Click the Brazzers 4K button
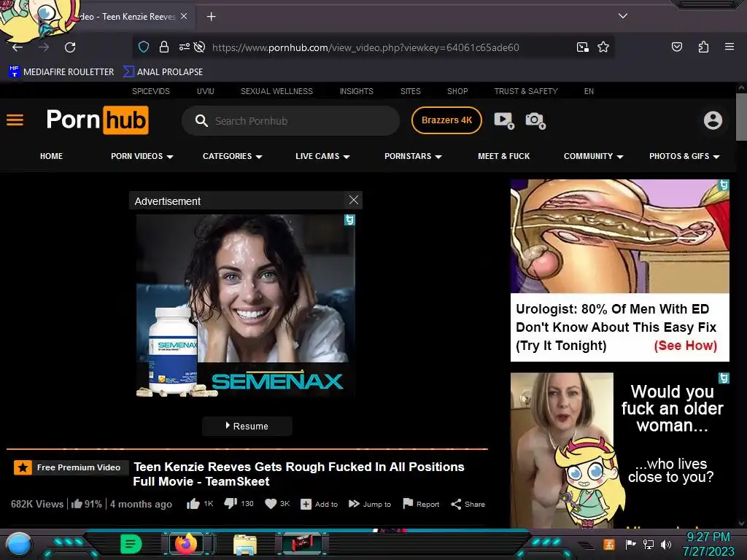This screenshot has width=747, height=560. pyautogui.click(x=446, y=120)
